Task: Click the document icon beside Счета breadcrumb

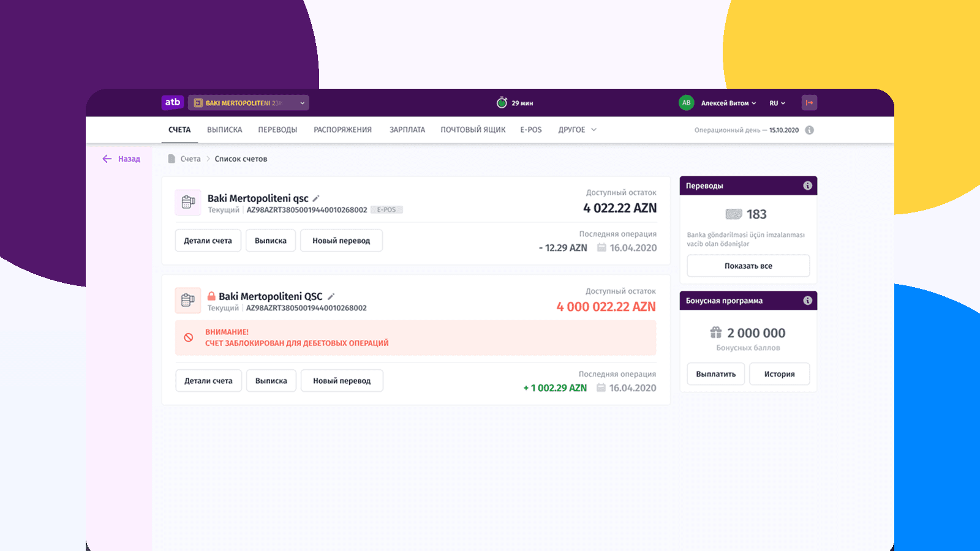Action: [x=171, y=159]
